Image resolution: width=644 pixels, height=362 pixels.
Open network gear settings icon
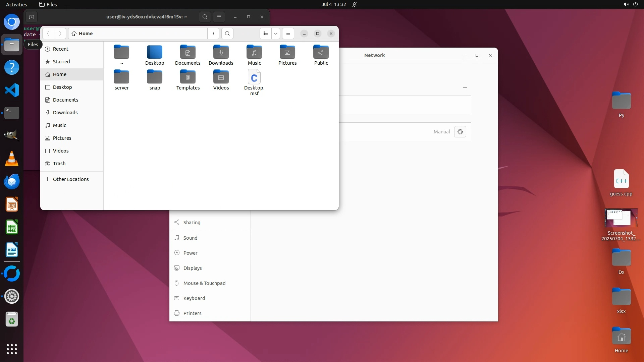pyautogui.click(x=460, y=132)
